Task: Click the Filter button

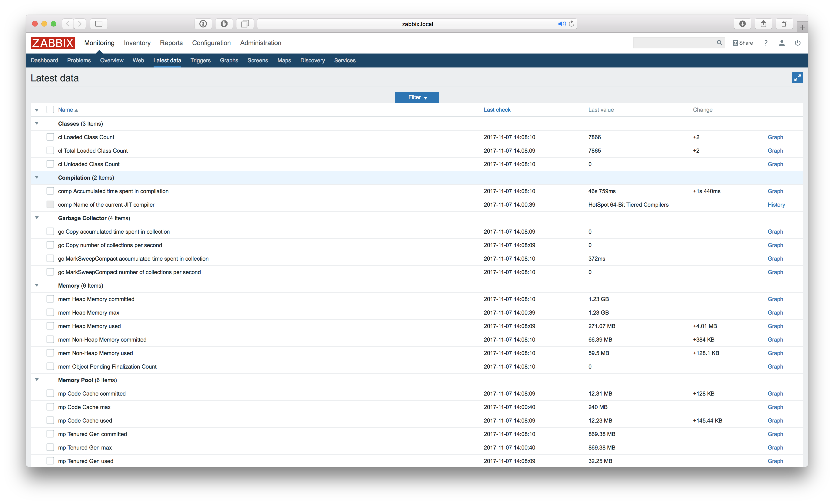Action: coord(417,97)
